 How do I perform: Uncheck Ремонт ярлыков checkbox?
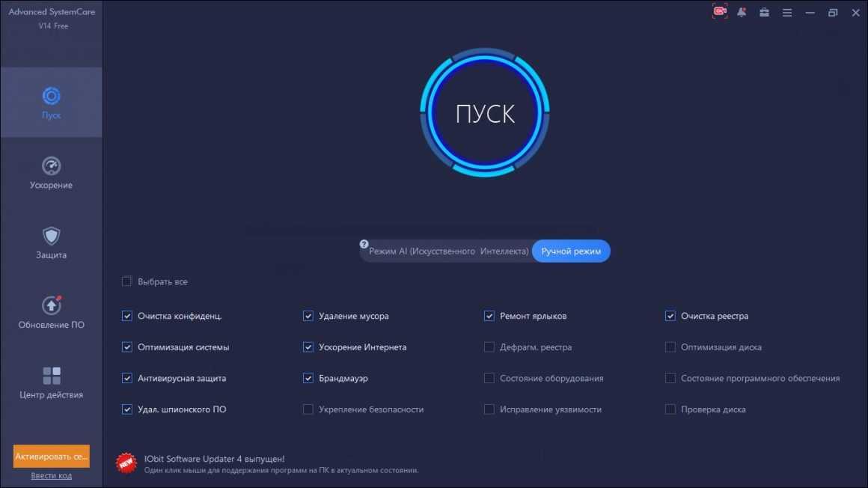coord(489,316)
